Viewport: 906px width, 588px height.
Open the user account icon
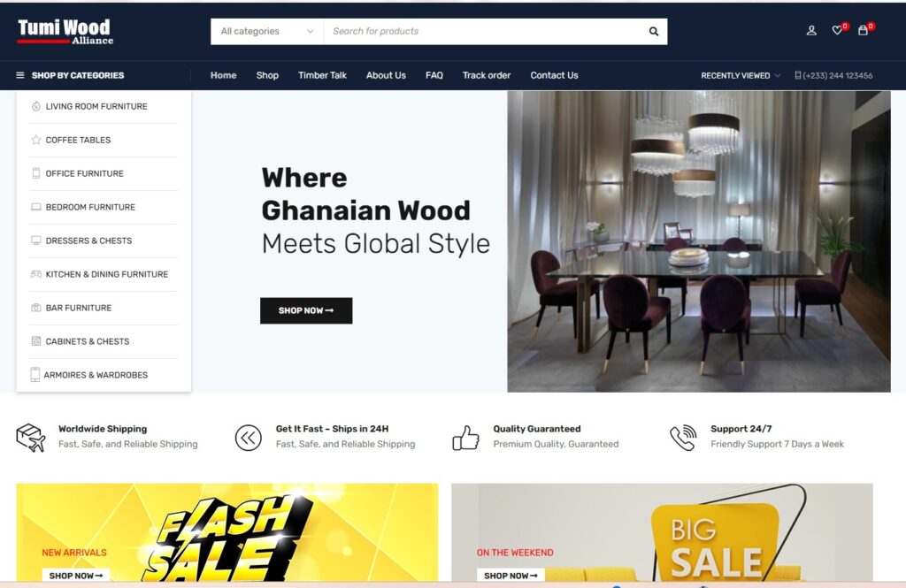pyautogui.click(x=811, y=31)
